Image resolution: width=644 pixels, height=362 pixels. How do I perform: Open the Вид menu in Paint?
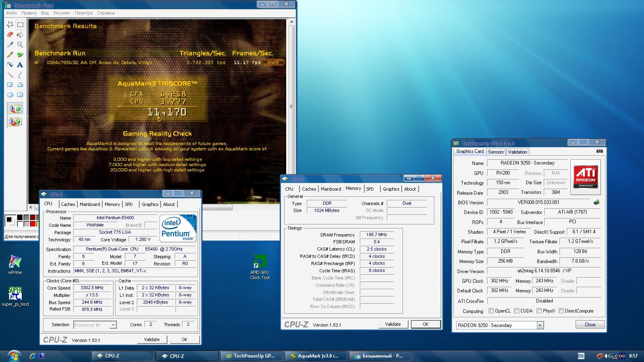(x=45, y=13)
